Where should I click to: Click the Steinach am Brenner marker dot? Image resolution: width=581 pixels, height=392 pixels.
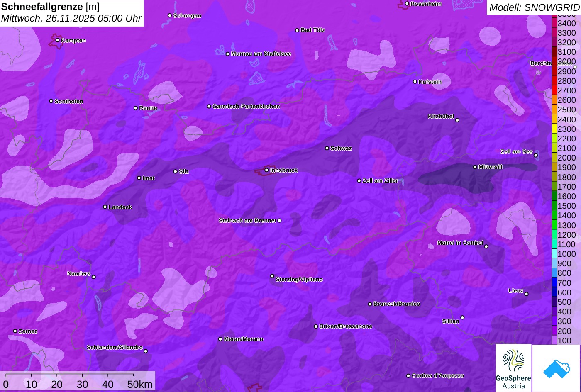point(279,221)
